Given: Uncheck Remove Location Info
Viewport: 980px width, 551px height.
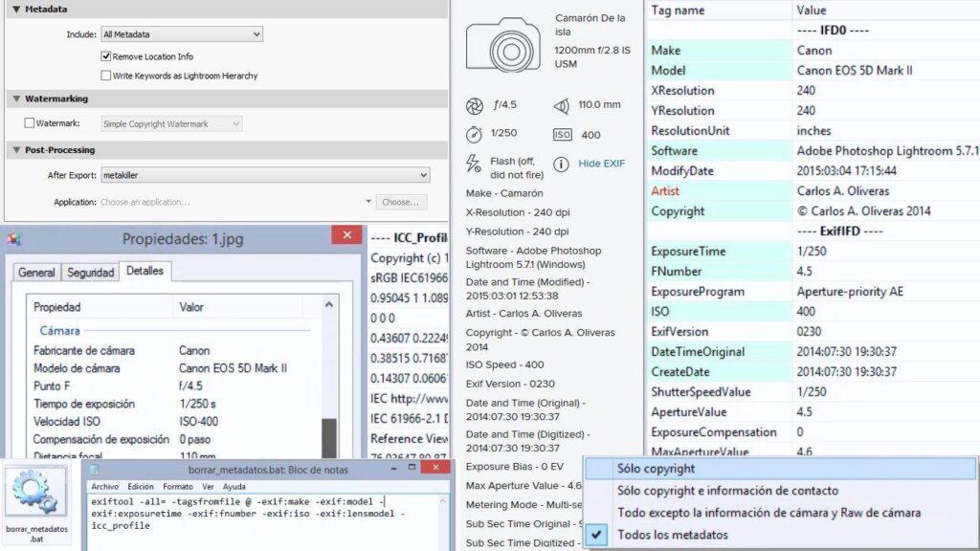Looking at the screenshot, I should tap(105, 54).
